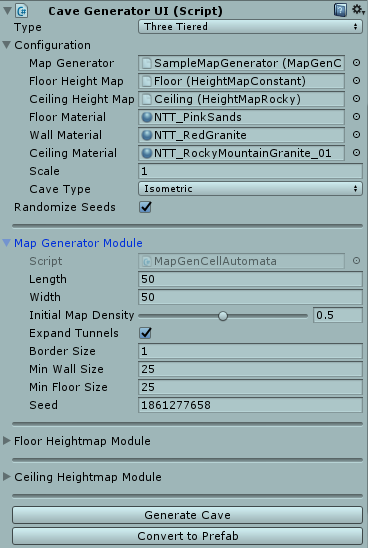Click the Seed field with 1861277658
Screen dimensions: 368x548
(x=250, y=405)
